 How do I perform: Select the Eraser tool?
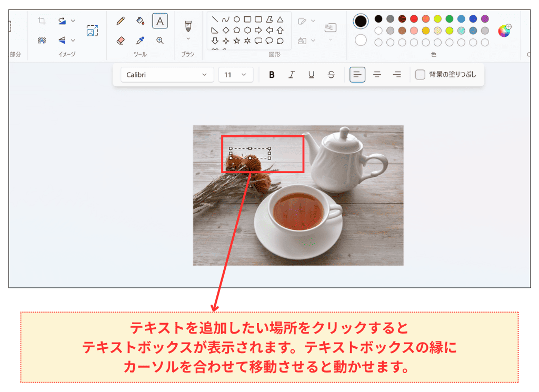click(122, 41)
